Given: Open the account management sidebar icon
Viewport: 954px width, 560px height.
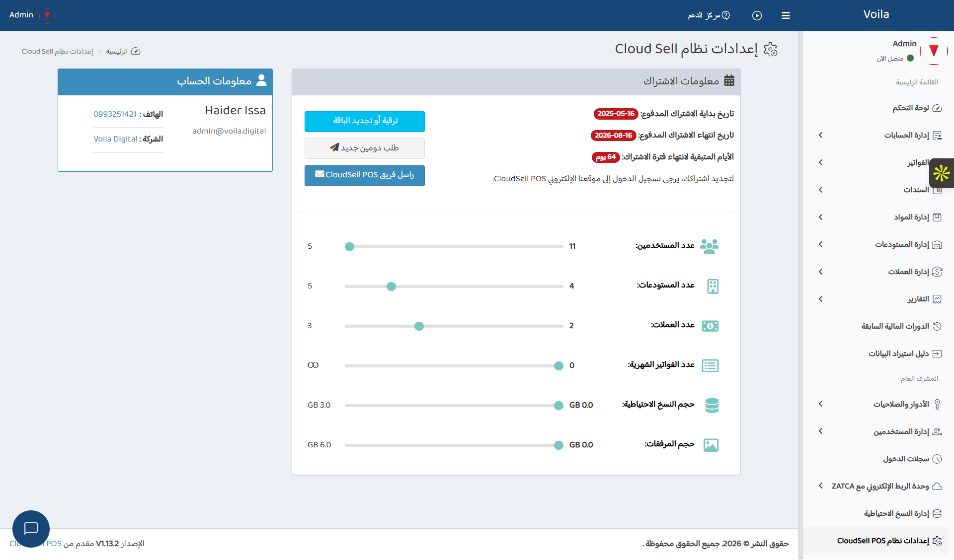Looking at the screenshot, I should [x=937, y=136].
